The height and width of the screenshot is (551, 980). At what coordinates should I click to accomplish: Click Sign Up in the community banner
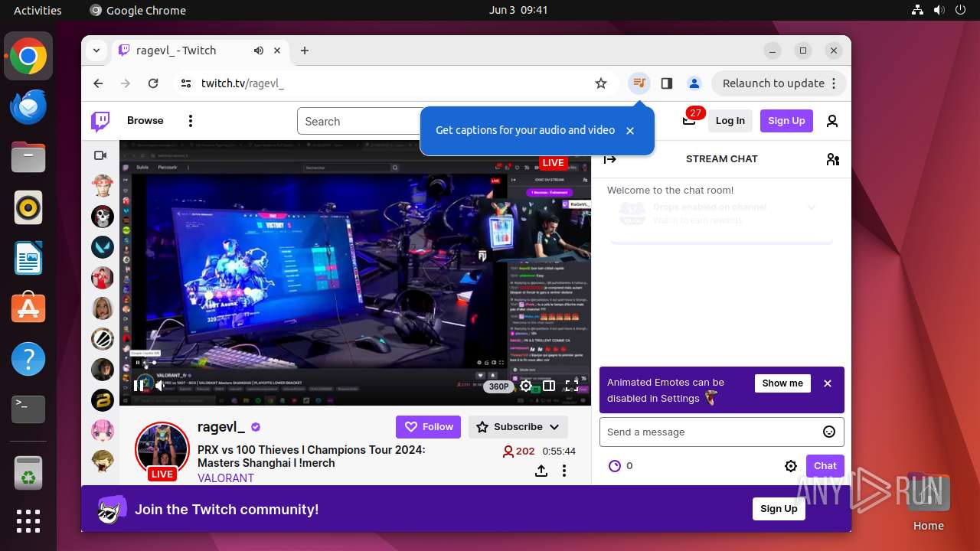tap(779, 509)
